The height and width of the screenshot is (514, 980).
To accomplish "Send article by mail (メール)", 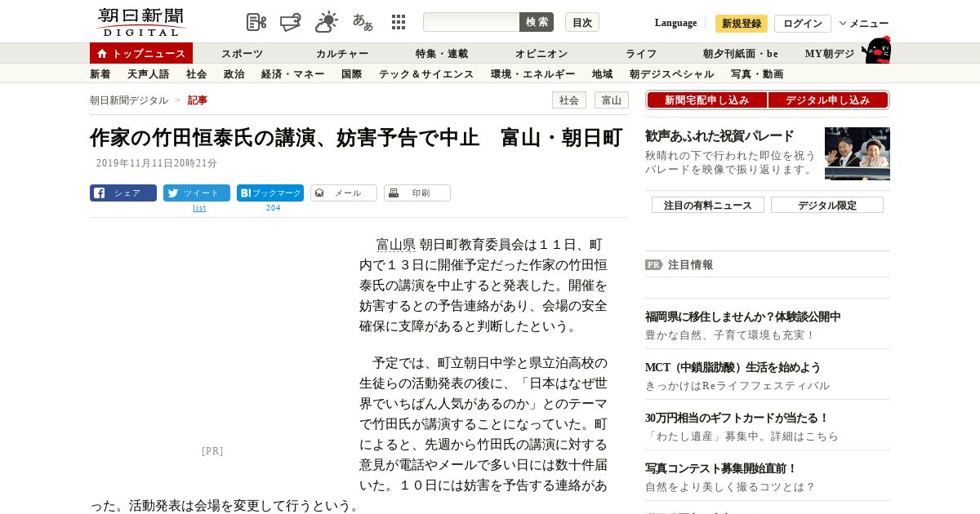I will [x=344, y=193].
